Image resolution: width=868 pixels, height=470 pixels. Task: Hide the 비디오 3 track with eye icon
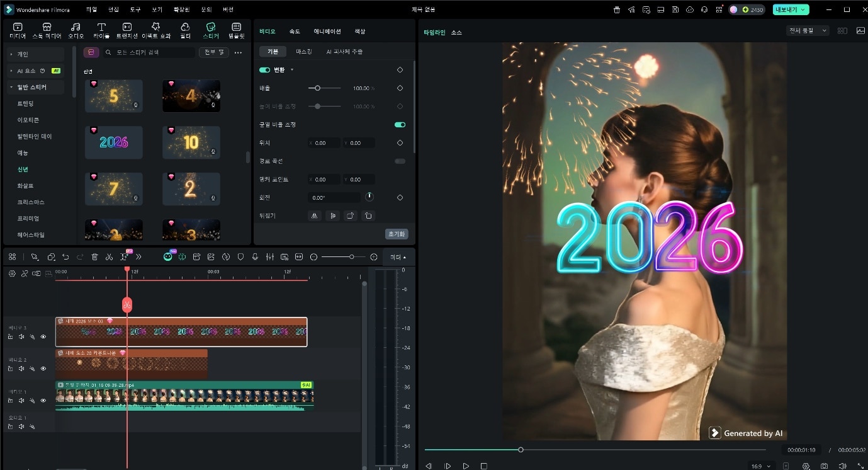click(x=43, y=337)
